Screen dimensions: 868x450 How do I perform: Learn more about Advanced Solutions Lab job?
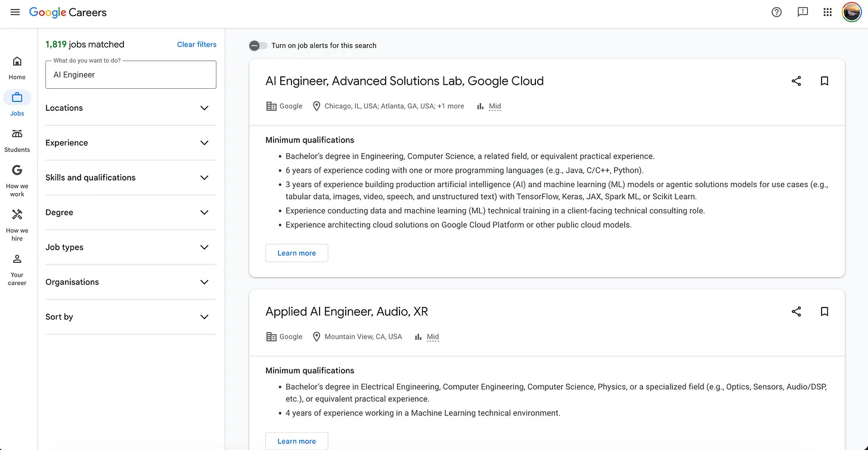tap(297, 253)
